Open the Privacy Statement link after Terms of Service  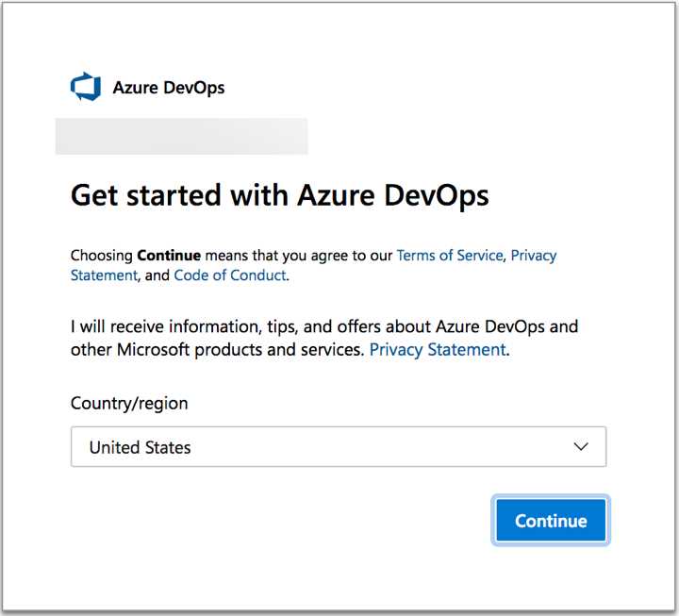[x=534, y=255]
